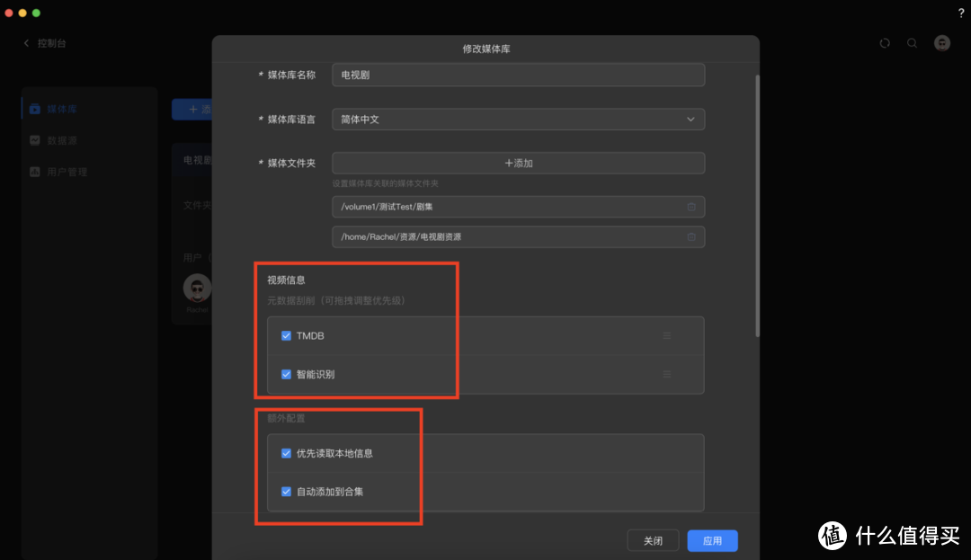Uncheck the TMDB metadata scraper
Viewport: 971px width, 560px height.
click(x=286, y=335)
